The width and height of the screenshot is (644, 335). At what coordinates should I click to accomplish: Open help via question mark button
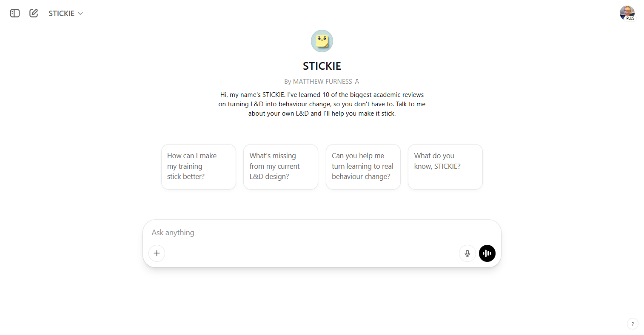(633, 324)
